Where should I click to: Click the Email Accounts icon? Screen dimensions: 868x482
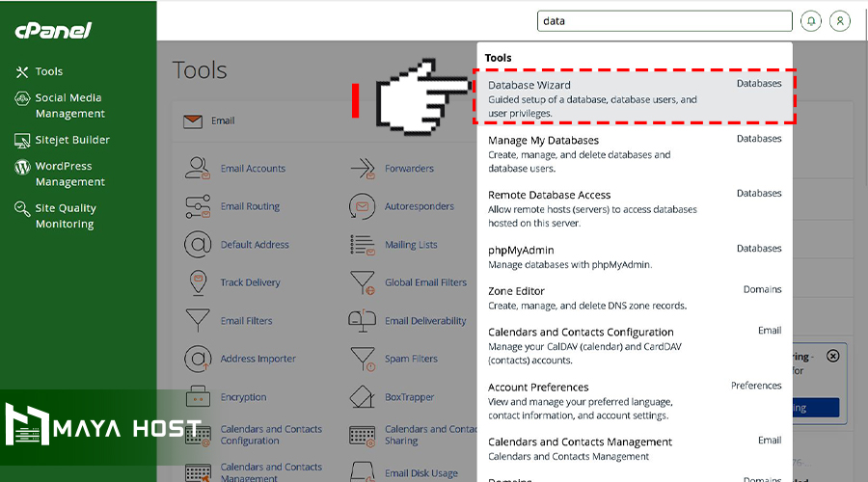pyautogui.click(x=198, y=168)
